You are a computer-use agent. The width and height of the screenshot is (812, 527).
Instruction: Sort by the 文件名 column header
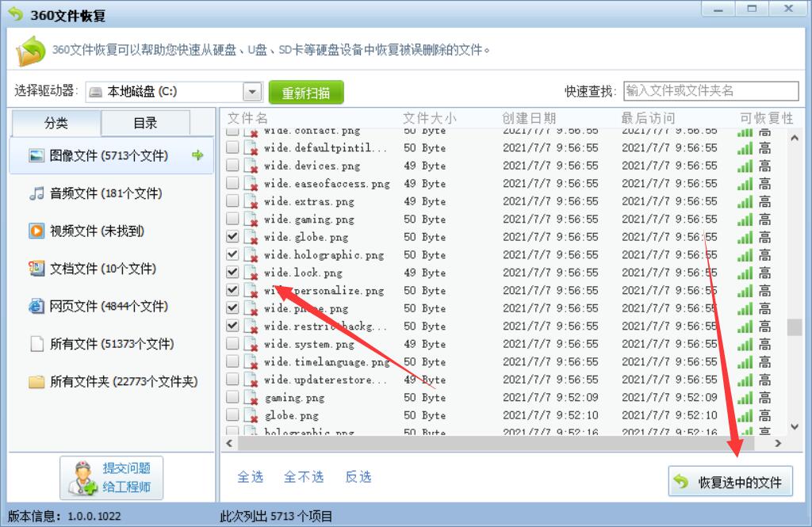[x=247, y=118]
